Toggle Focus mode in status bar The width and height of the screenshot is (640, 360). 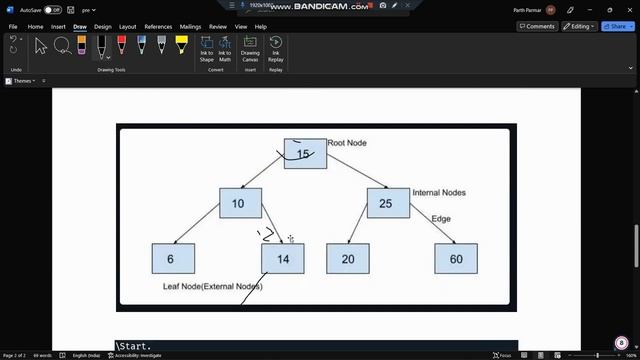pyautogui.click(x=502, y=356)
